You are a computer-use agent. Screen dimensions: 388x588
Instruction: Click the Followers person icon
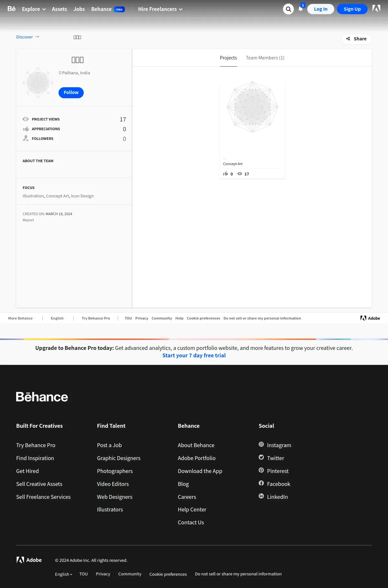(x=26, y=139)
